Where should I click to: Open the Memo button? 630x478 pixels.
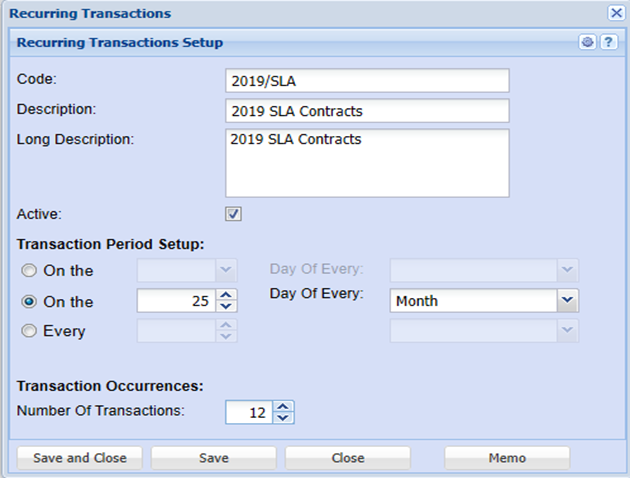tap(507, 458)
